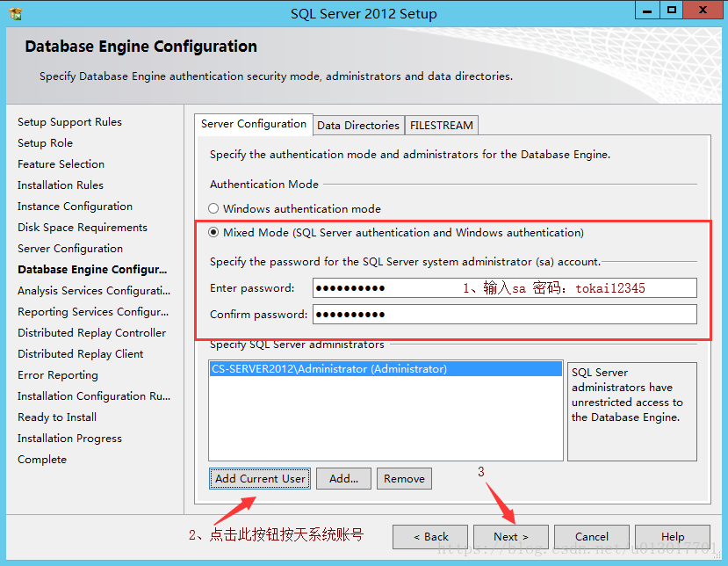Image resolution: width=728 pixels, height=566 pixels.
Task: Open the Data Directories tab
Action: (x=358, y=126)
